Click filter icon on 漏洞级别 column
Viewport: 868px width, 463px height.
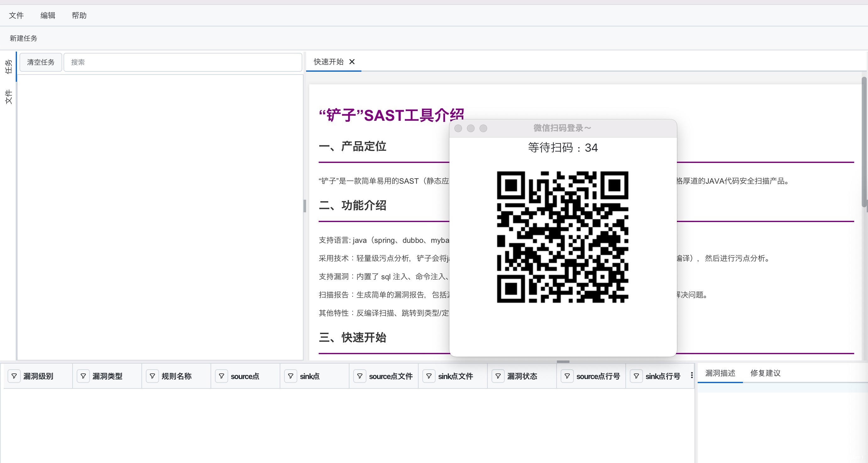(x=14, y=376)
